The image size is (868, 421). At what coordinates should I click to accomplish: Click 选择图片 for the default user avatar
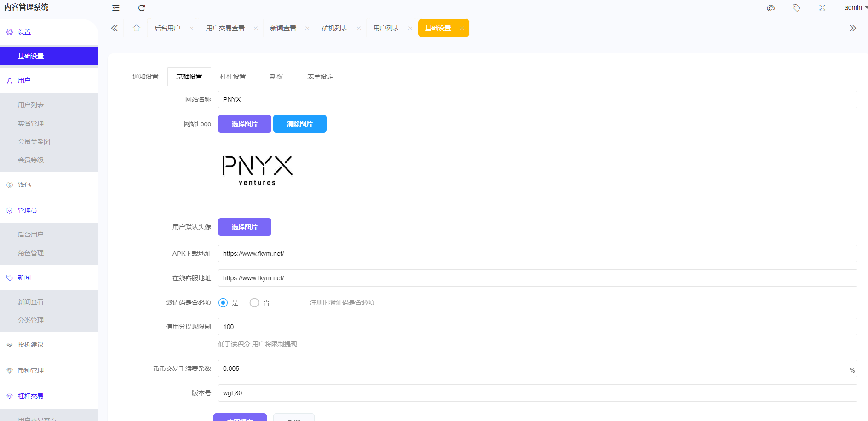244,226
